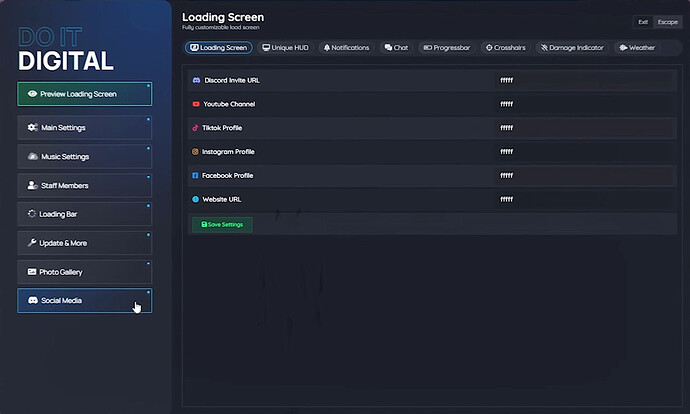Open Preview Loading Screen
Image resolution: width=690 pixels, height=414 pixels.
(85, 94)
